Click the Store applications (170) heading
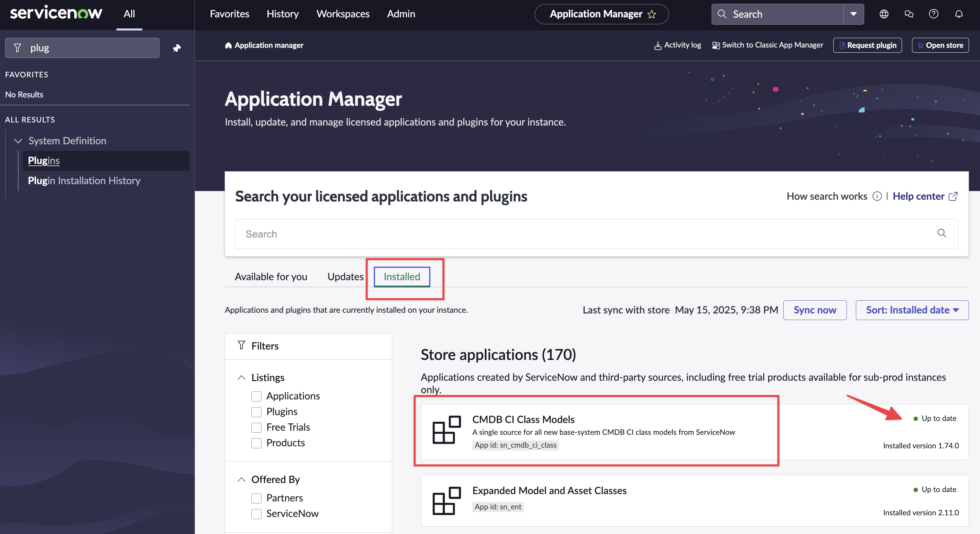Viewport: 980px width, 534px height. pos(498,354)
